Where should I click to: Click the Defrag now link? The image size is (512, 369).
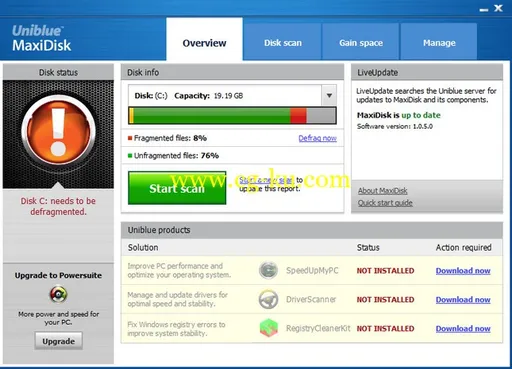pos(317,138)
